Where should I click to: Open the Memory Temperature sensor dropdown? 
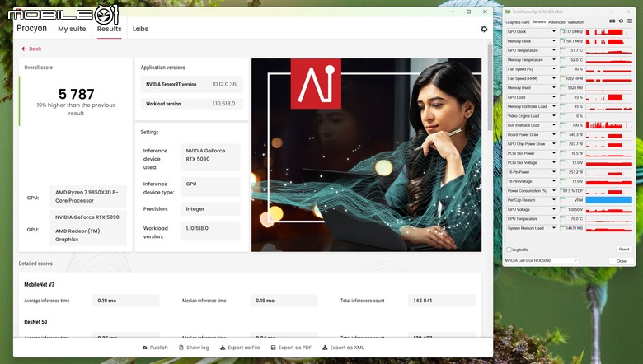[x=554, y=60]
